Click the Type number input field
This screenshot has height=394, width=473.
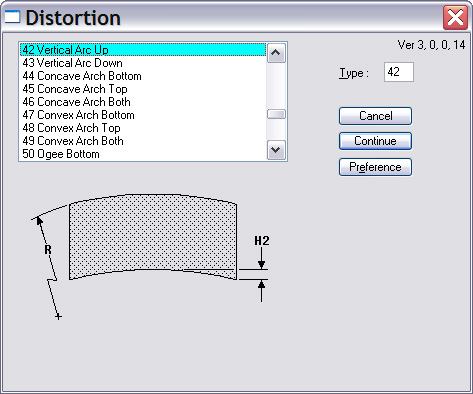(399, 72)
